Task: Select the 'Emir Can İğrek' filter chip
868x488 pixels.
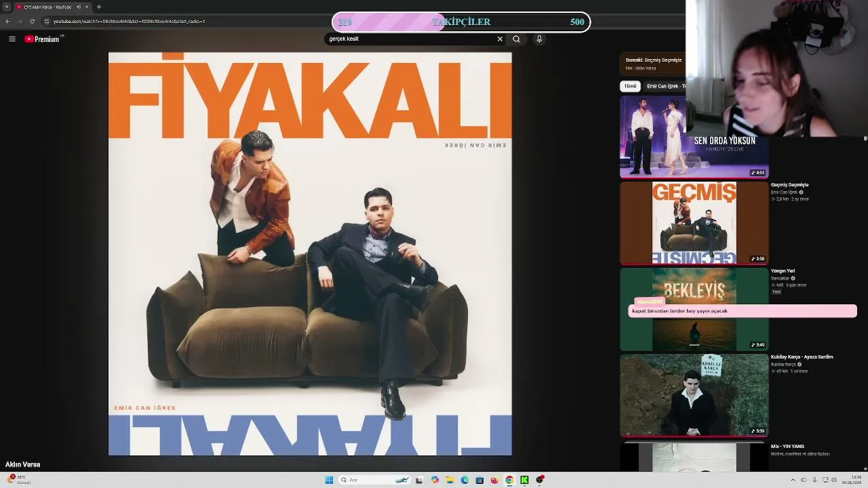Action: [x=665, y=86]
